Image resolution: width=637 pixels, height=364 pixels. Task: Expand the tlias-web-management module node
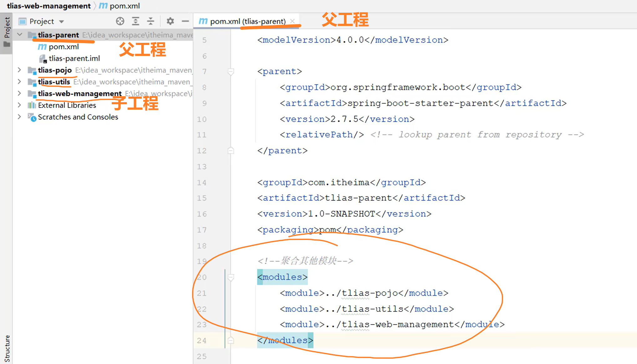[19, 93]
